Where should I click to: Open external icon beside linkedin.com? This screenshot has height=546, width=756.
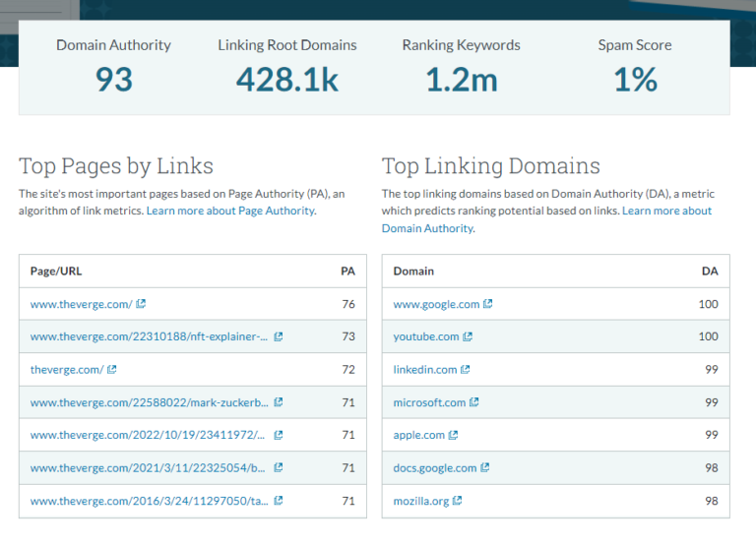[466, 369]
